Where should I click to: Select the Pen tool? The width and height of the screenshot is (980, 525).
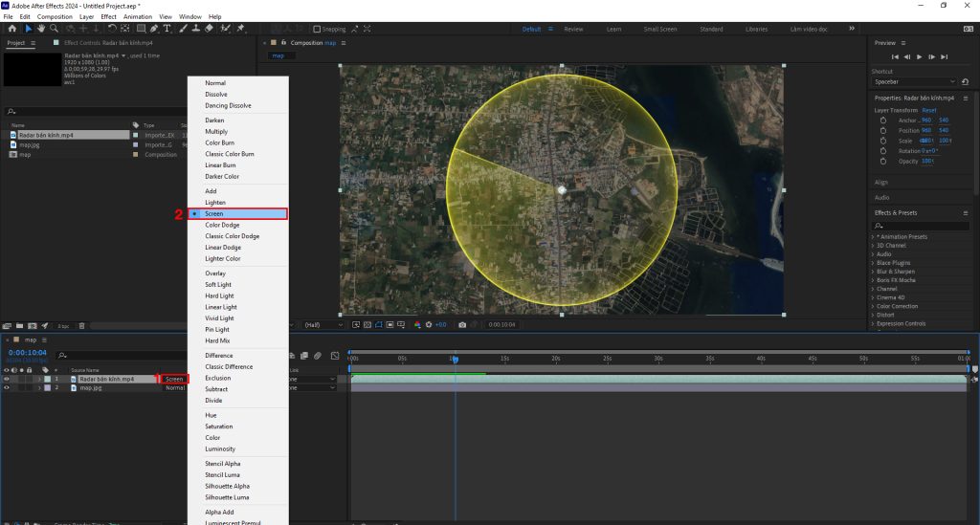click(x=153, y=29)
